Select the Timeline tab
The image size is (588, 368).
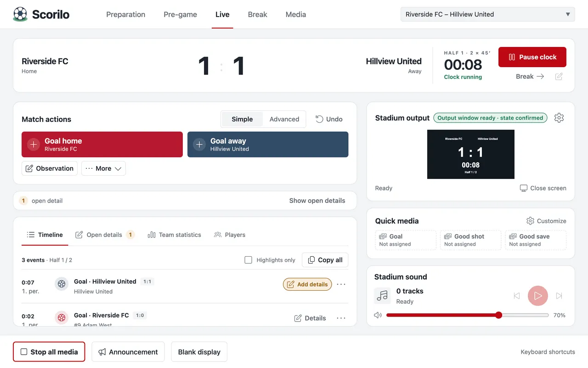(45, 235)
